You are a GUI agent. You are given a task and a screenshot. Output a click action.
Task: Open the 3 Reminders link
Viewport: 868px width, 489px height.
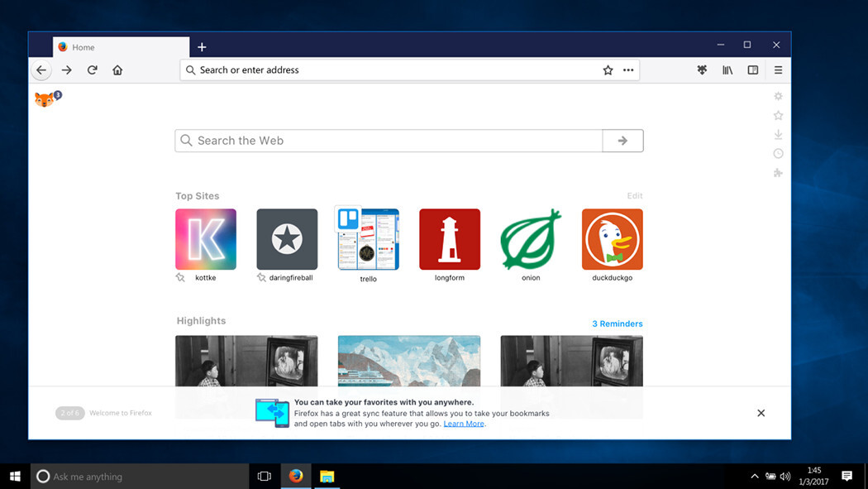(617, 324)
